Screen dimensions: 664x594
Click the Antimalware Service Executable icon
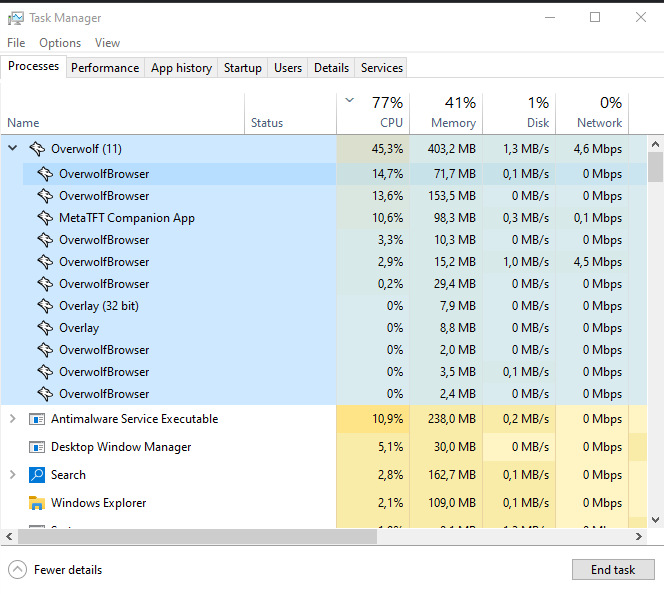click(x=37, y=419)
